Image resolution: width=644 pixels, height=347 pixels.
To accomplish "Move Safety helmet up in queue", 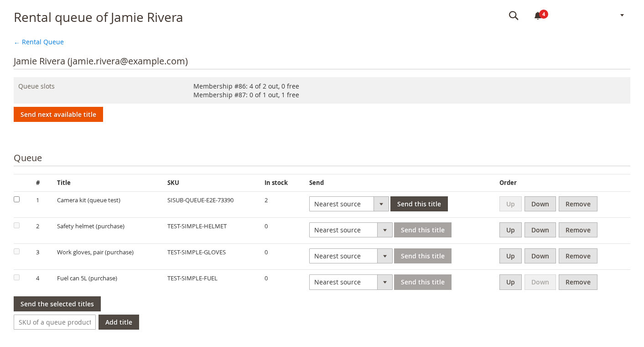I will pos(510,230).
